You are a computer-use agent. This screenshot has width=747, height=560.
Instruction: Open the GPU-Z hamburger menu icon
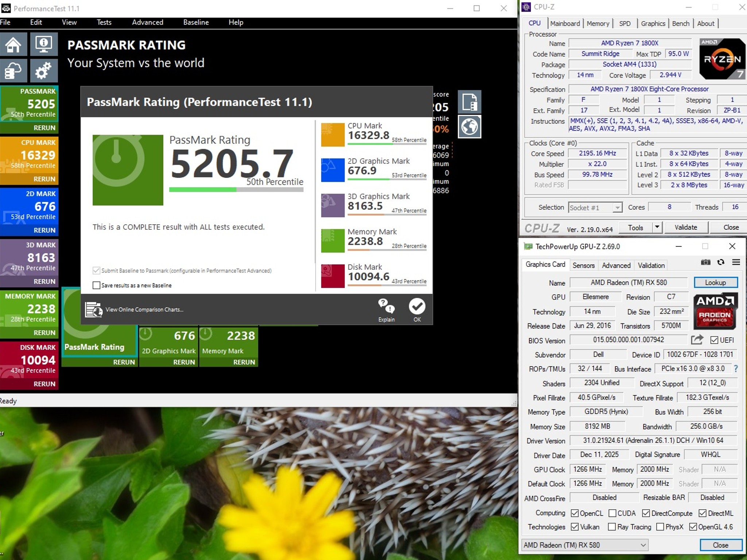(x=736, y=262)
